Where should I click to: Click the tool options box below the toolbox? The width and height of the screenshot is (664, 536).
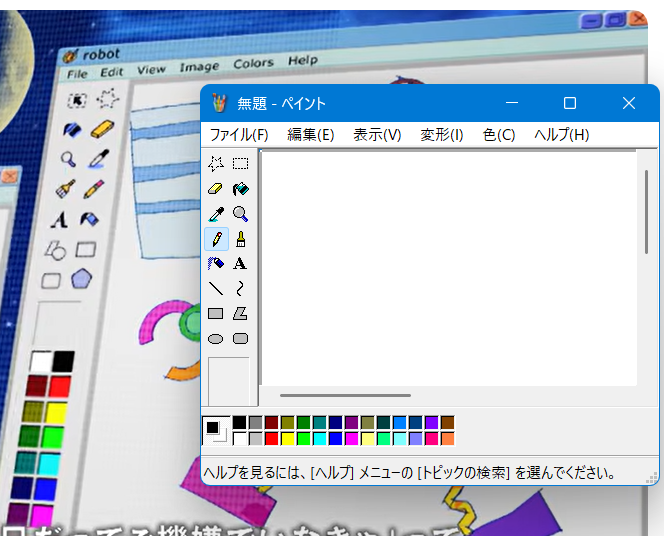(229, 381)
